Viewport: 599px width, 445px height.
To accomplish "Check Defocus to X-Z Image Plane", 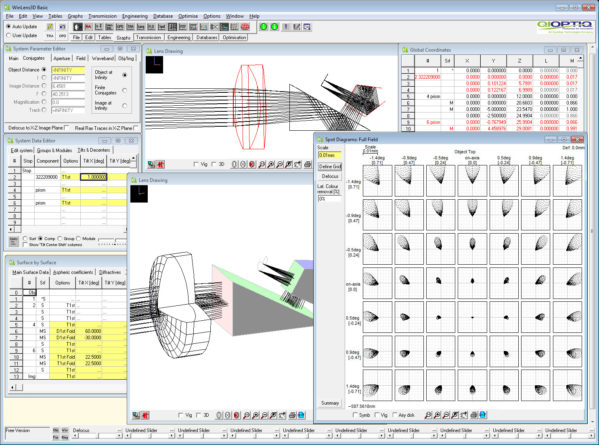I will [x=67, y=128].
